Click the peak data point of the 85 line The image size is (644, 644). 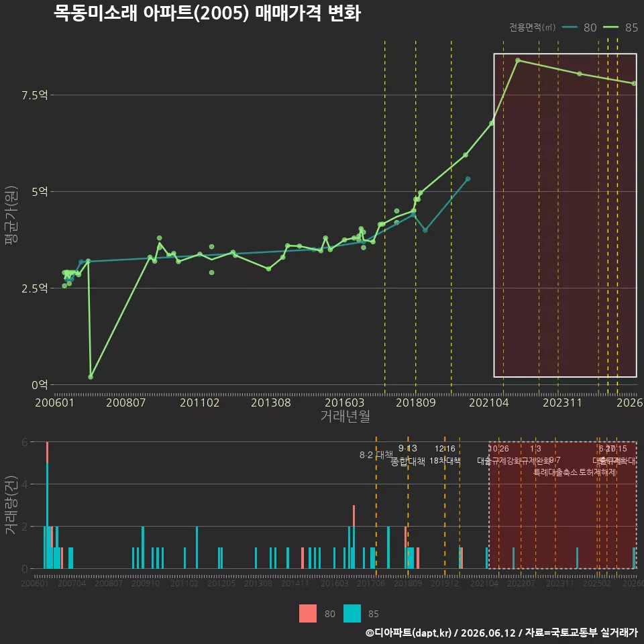click(x=518, y=60)
